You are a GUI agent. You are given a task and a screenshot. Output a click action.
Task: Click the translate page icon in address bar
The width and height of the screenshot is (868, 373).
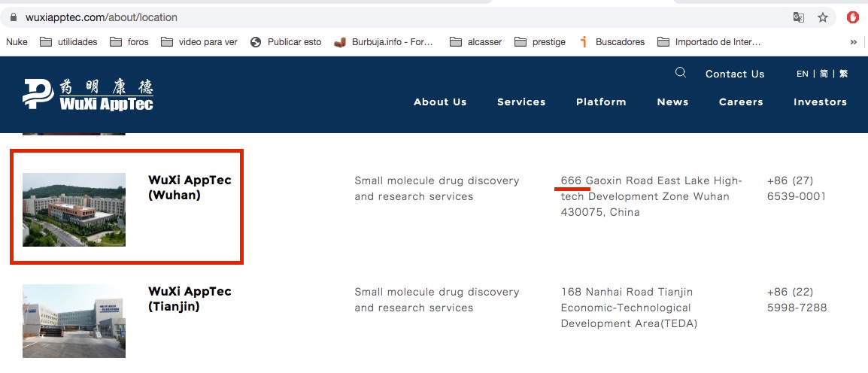[798, 17]
